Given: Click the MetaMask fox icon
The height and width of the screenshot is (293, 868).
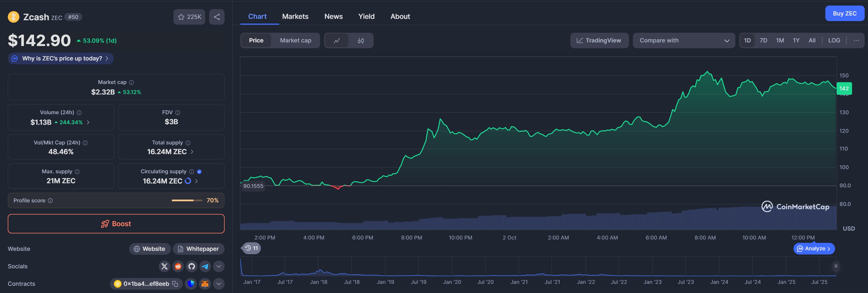Looking at the screenshot, I should 205,284.
